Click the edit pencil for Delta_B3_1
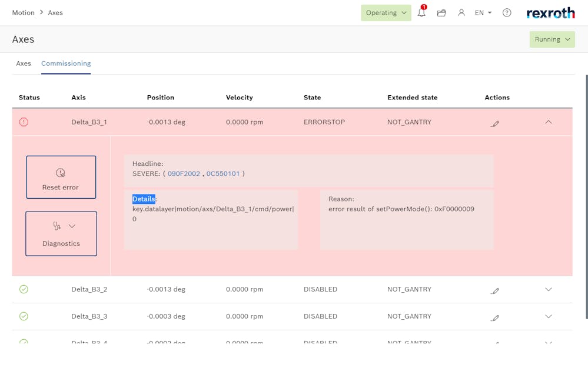The width and height of the screenshot is (588, 388). click(x=495, y=123)
